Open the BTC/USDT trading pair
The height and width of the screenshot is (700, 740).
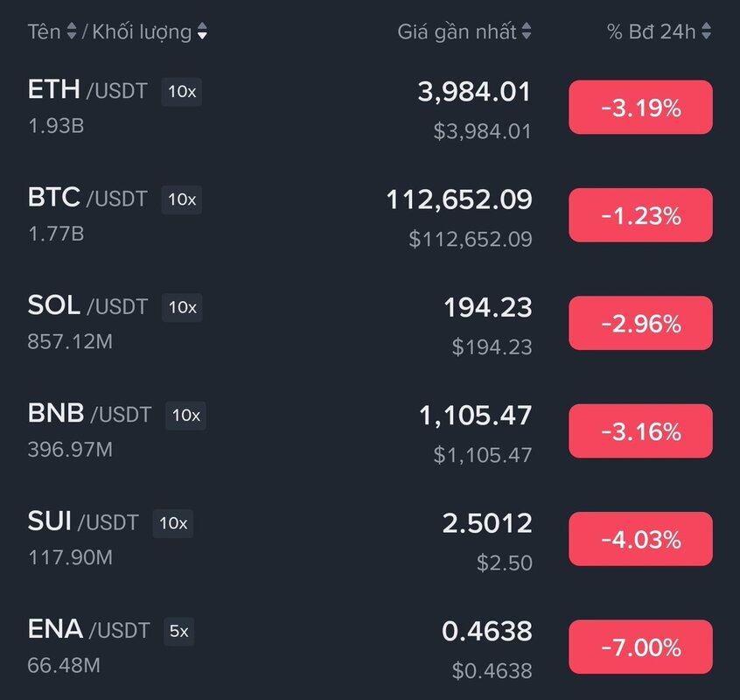[x=87, y=199]
